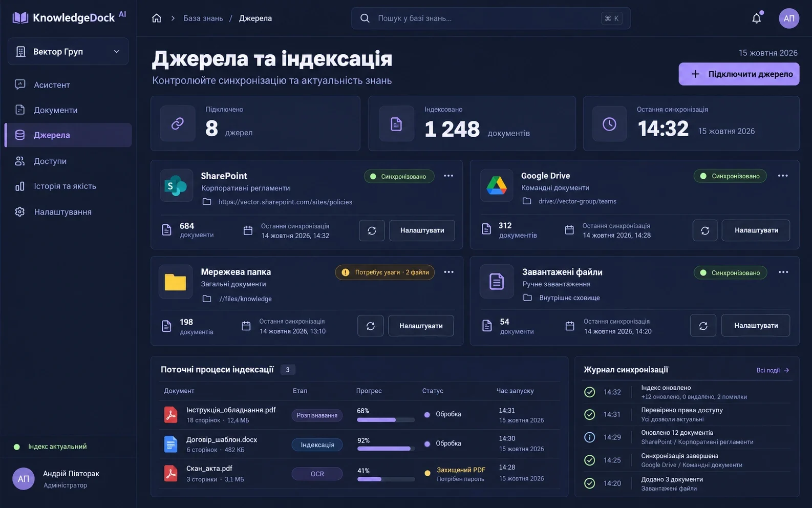Click the search magnifier icon
This screenshot has width=812, height=508.
[365, 18]
